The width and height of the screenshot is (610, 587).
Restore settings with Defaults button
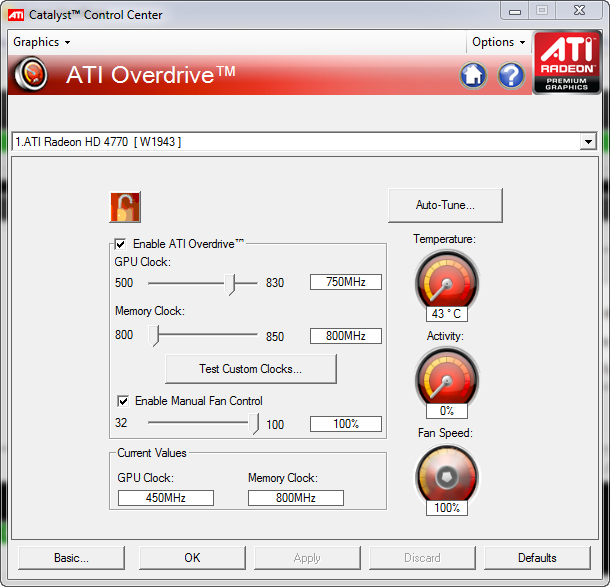[537, 558]
